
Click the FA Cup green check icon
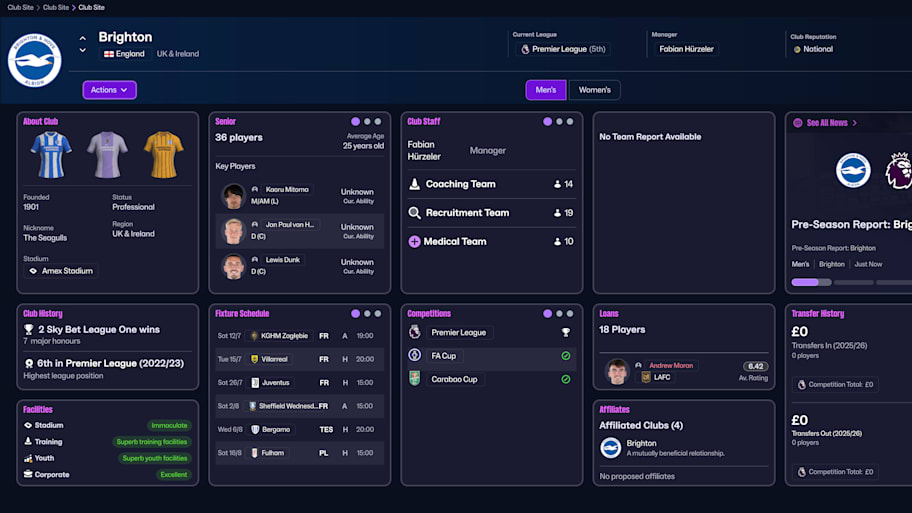click(x=565, y=356)
